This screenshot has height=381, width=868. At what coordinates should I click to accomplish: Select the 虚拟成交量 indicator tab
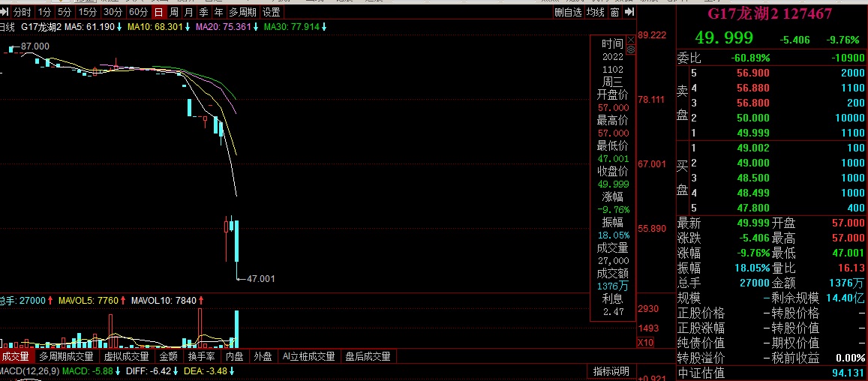pos(127,357)
